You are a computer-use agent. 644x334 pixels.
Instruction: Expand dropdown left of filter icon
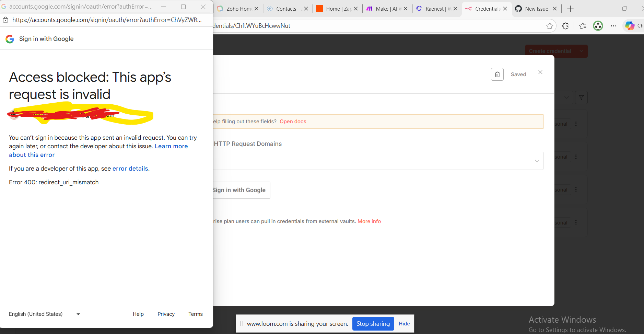(x=566, y=97)
